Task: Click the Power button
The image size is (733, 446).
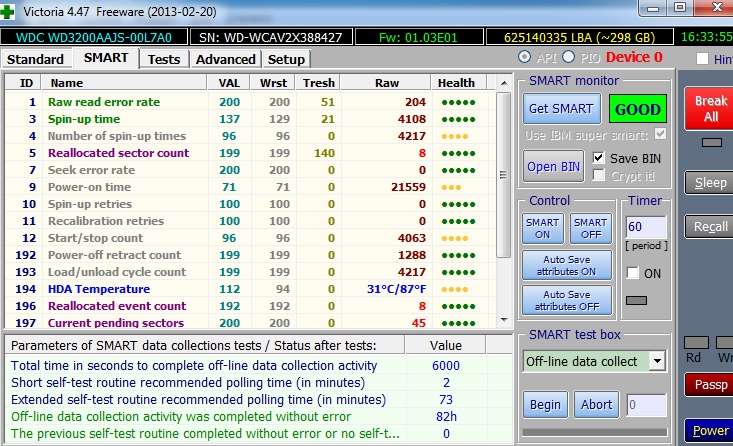Action: 709,431
